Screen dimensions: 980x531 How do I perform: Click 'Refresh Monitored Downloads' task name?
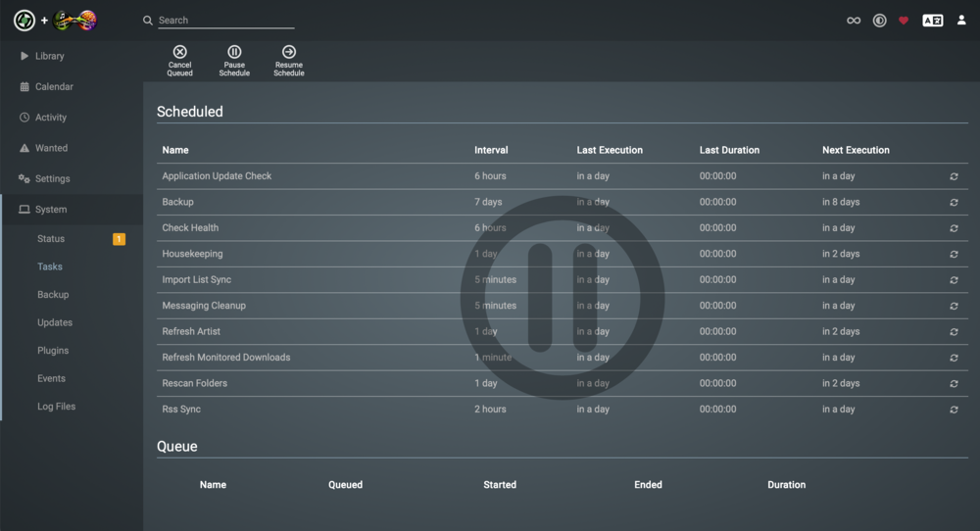[x=226, y=358]
